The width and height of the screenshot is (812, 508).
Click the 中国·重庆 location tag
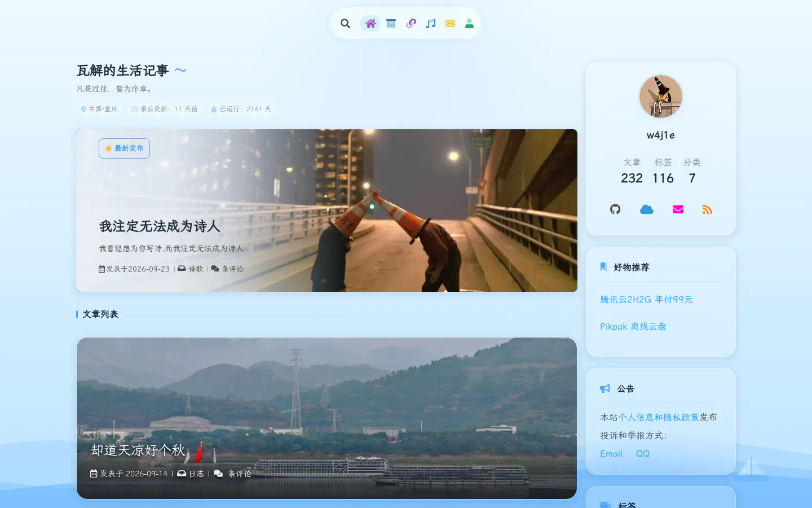click(x=99, y=109)
